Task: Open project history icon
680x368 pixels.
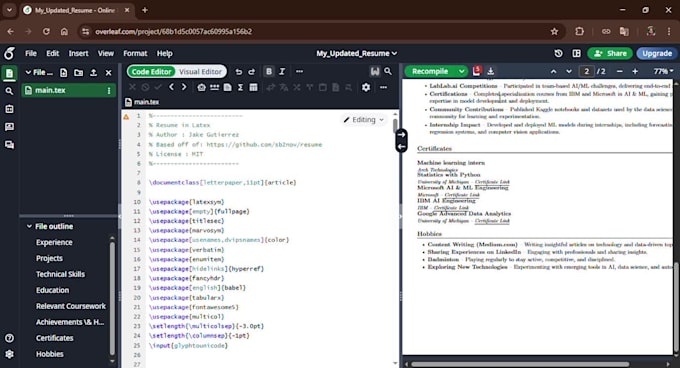Action: (559, 53)
